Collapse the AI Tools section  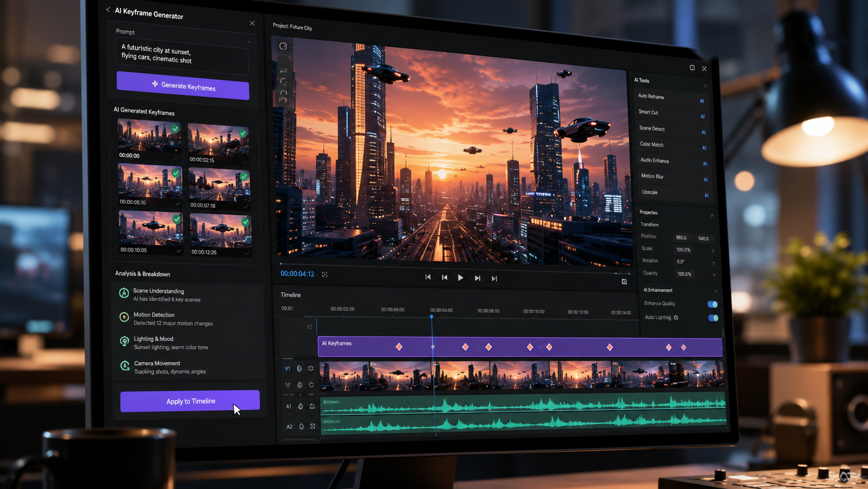[x=706, y=86]
